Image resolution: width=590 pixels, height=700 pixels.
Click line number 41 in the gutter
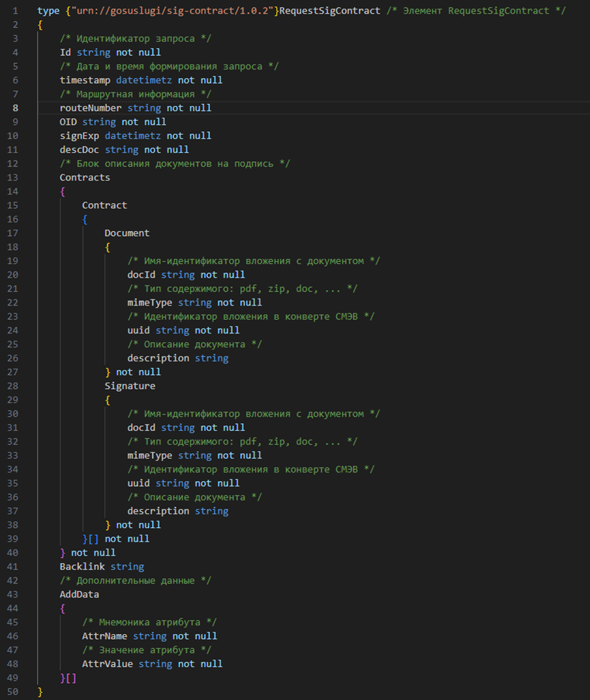pyautogui.click(x=12, y=567)
